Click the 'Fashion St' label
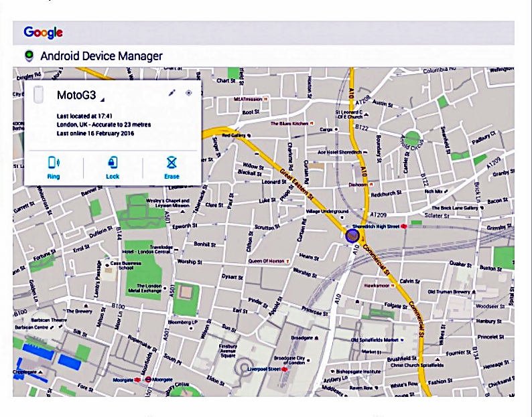 point(440,382)
